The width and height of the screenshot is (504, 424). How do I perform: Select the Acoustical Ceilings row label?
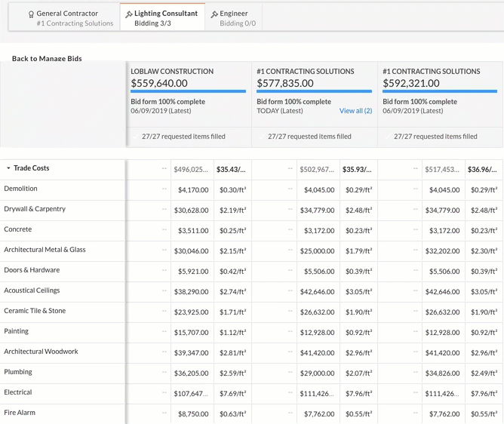(32, 290)
